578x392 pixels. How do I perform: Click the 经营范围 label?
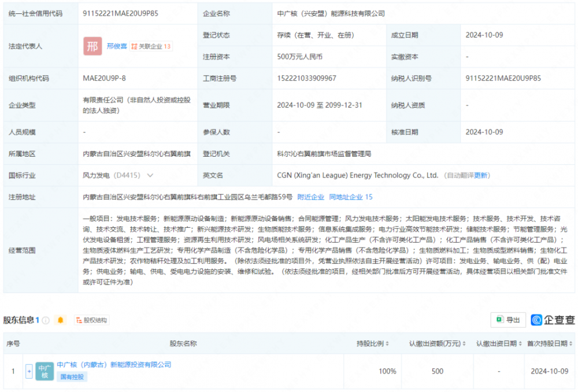click(22, 250)
